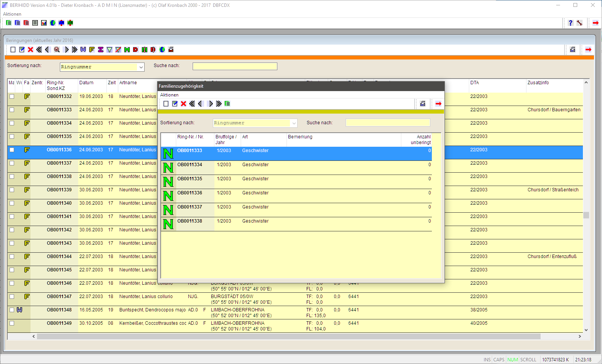
Task: Create new record in Beringungen toolbar
Action: tap(13, 50)
